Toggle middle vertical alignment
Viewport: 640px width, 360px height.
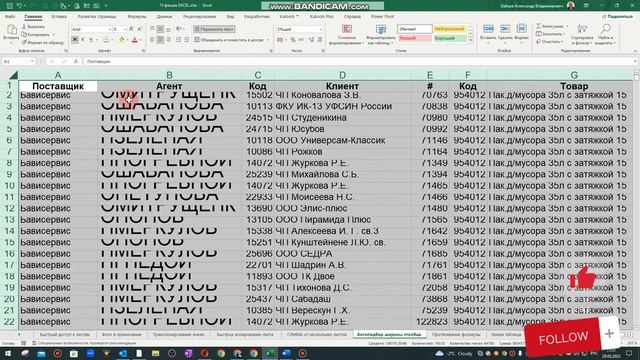tap(160, 29)
